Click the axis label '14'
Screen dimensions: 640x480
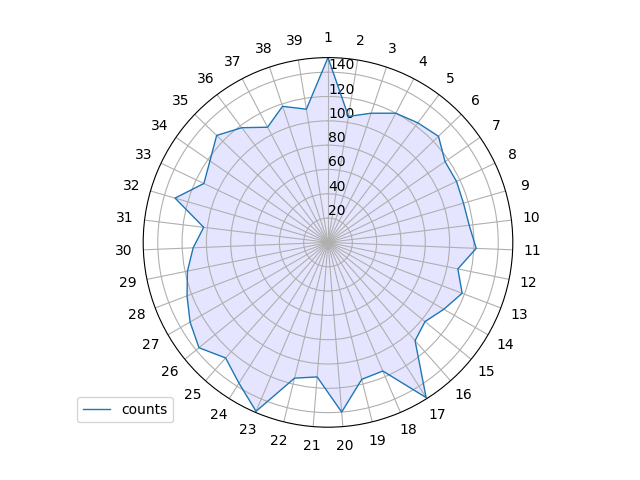(x=505, y=344)
